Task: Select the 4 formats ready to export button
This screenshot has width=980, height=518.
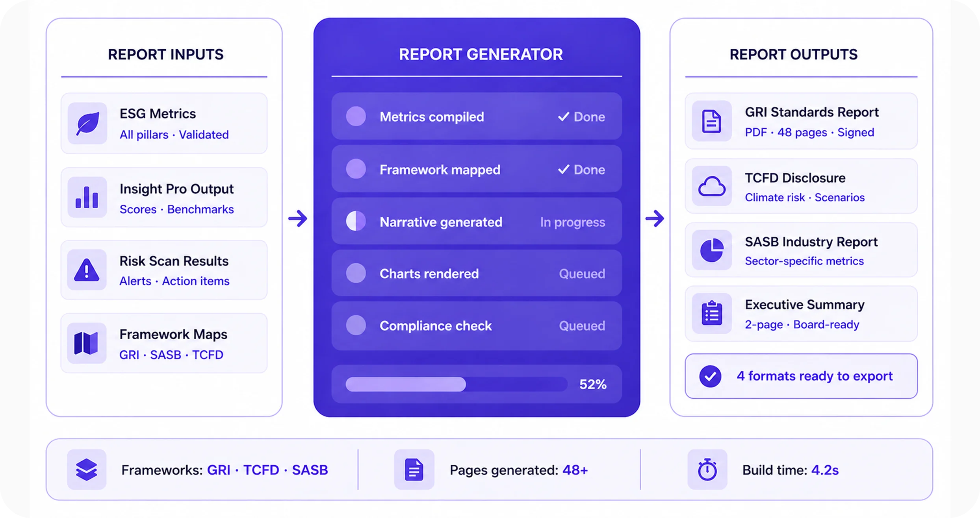Action: pos(801,376)
